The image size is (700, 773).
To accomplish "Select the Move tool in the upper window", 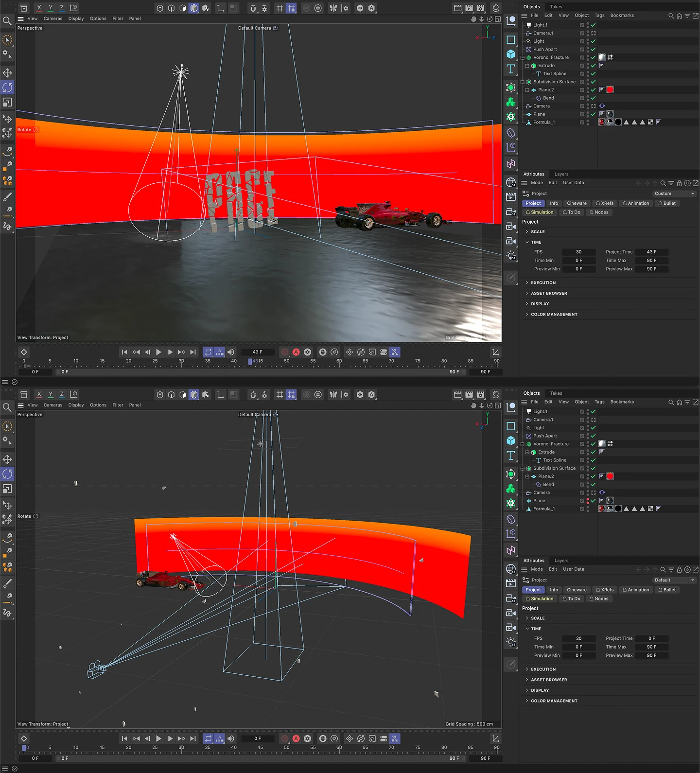I will [x=7, y=73].
